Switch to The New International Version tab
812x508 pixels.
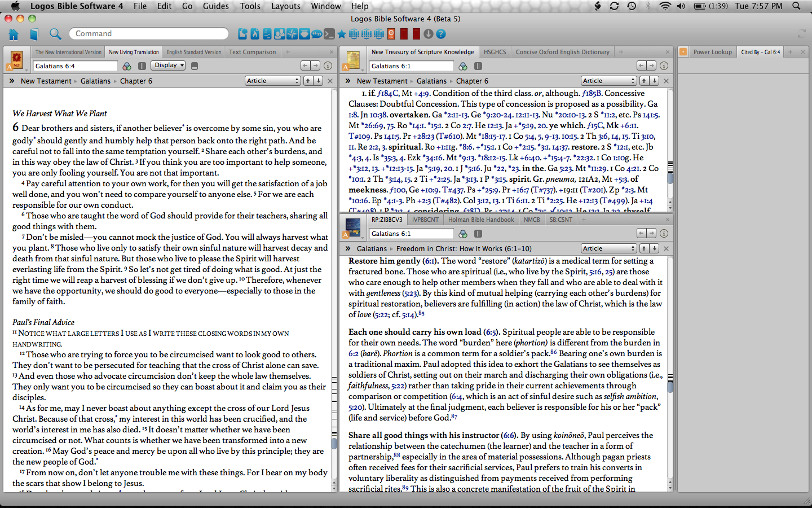(68, 52)
